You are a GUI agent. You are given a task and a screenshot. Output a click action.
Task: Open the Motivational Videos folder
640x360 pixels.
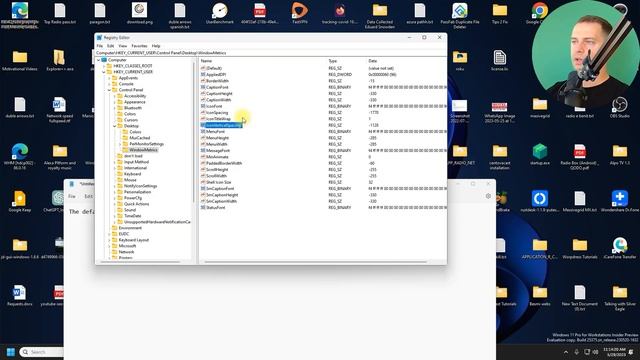[x=20, y=61]
